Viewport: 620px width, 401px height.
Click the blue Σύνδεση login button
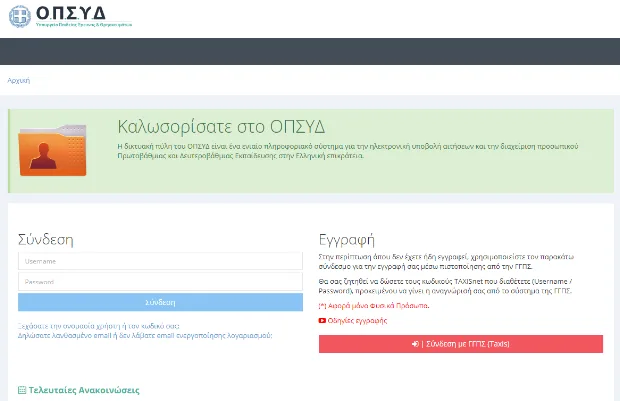[160, 302]
